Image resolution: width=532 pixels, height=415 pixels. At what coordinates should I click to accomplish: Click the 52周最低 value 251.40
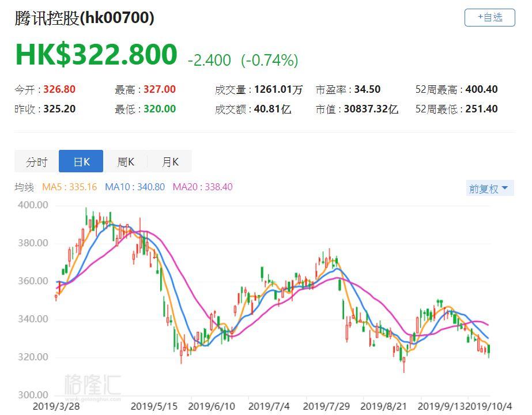point(481,110)
